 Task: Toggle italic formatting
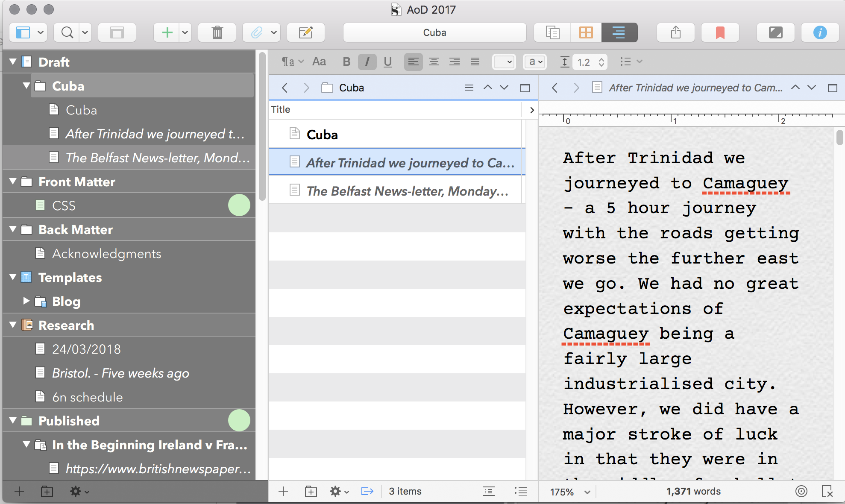[367, 62]
